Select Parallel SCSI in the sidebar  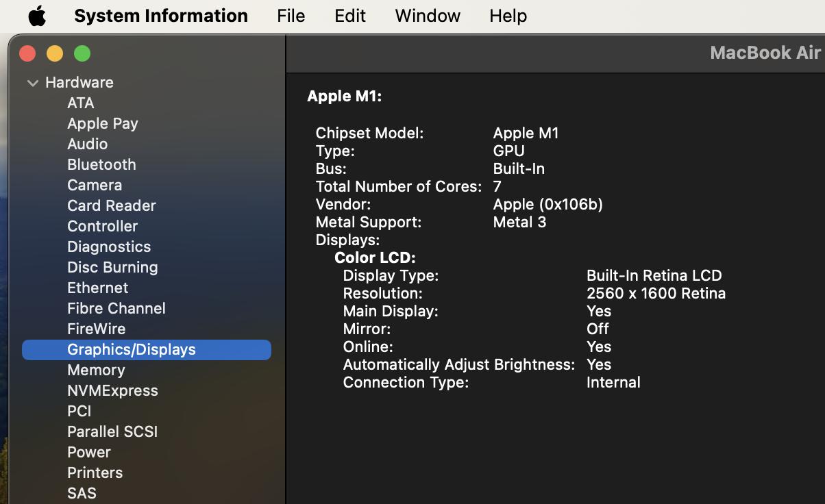[112, 431]
